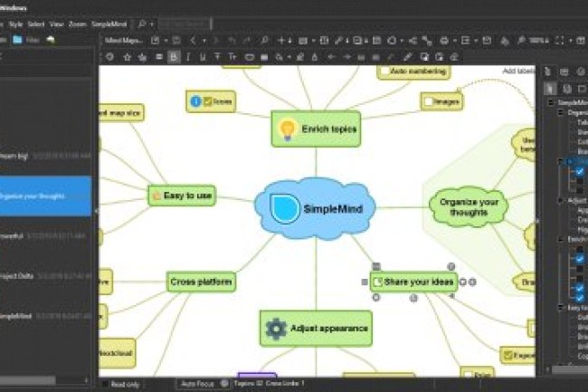The height and width of the screenshot is (392, 588).
Task: Open the Style menu
Action: click(x=15, y=24)
